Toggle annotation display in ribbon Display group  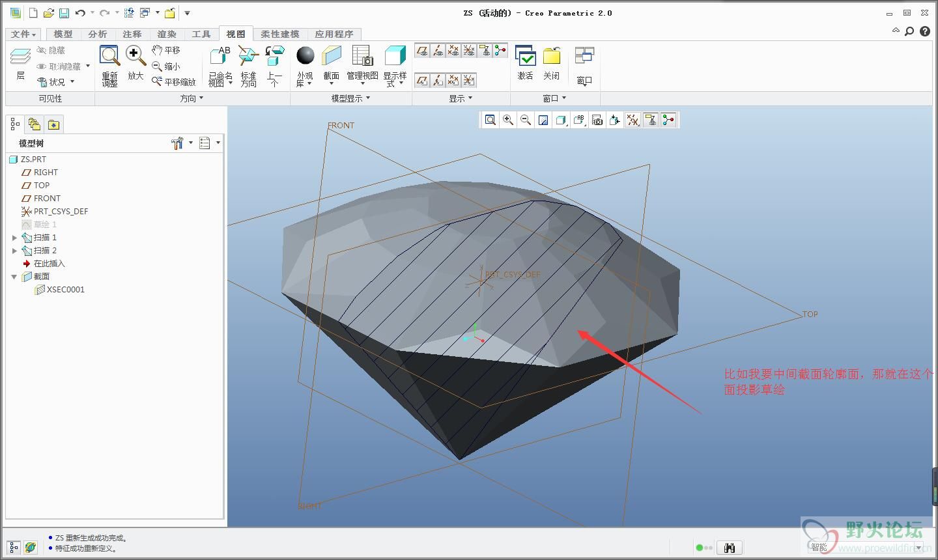coord(485,50)
